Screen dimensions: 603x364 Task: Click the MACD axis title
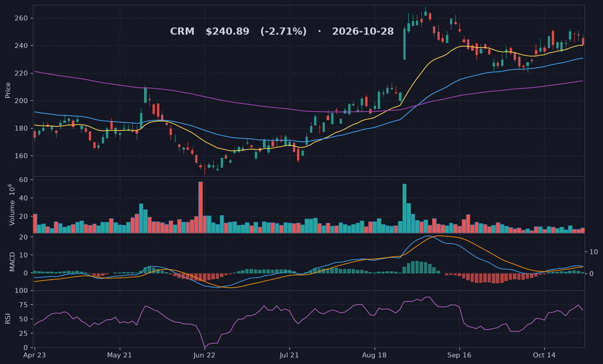(x=12, y=261)
